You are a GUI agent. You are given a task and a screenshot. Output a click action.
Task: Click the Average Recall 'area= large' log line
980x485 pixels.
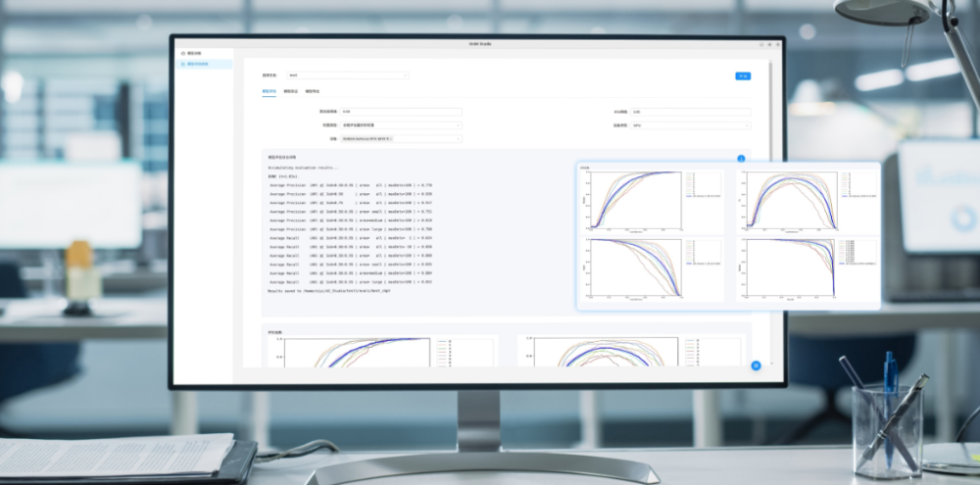tap(351, 282)
